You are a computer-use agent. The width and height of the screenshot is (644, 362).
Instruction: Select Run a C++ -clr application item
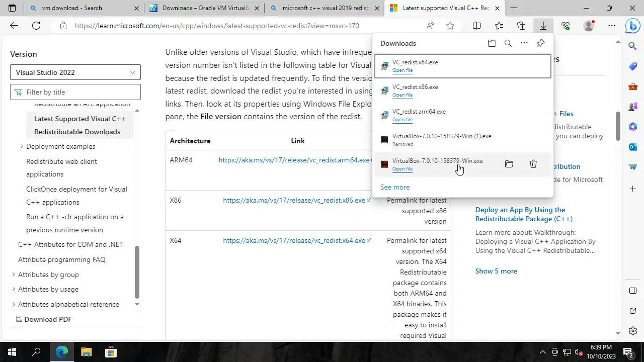75,223
